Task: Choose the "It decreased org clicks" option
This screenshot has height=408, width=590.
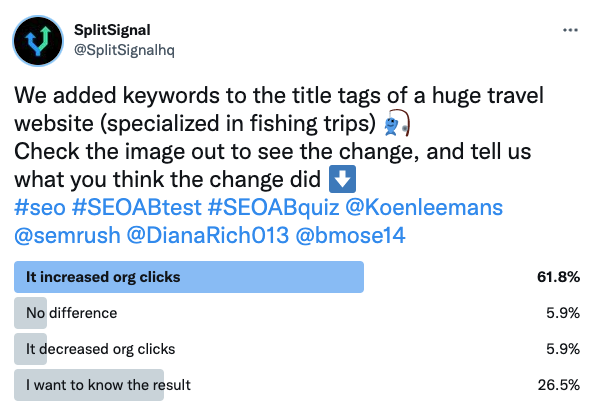Action: [297, 349]
